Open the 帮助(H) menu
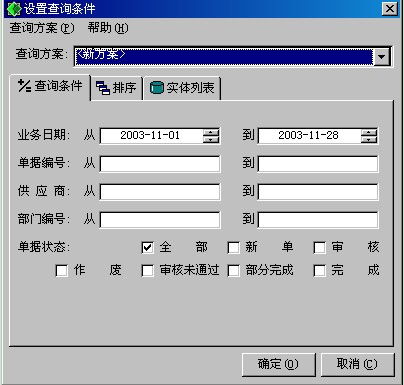 point(108,28)
